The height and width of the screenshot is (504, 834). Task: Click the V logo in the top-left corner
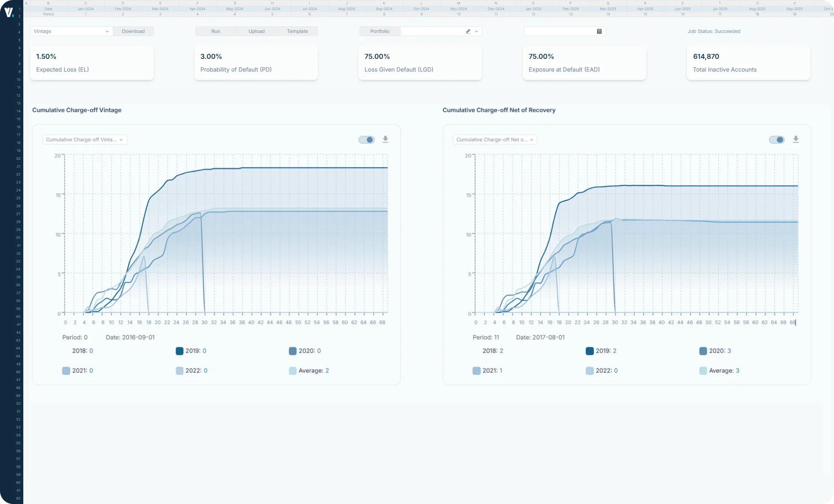coord(8,12)
